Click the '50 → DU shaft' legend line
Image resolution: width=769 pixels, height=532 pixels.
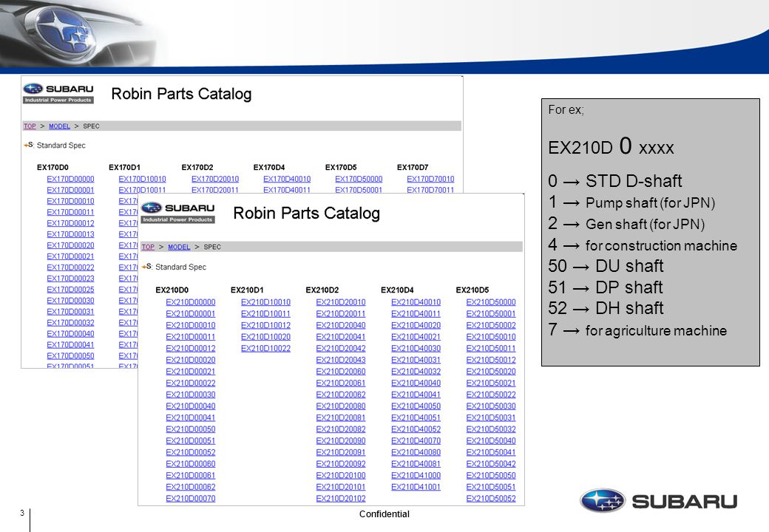click(606, 266)
